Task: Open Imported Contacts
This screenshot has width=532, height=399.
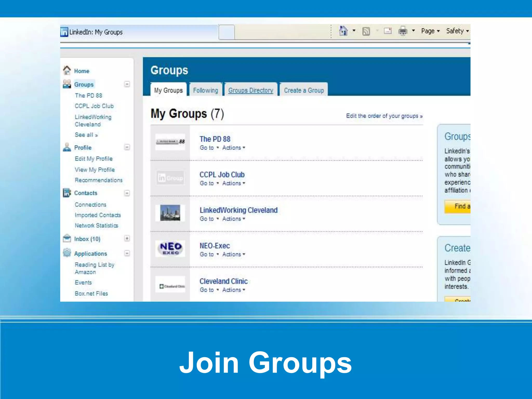Action: tap(98, 215)
